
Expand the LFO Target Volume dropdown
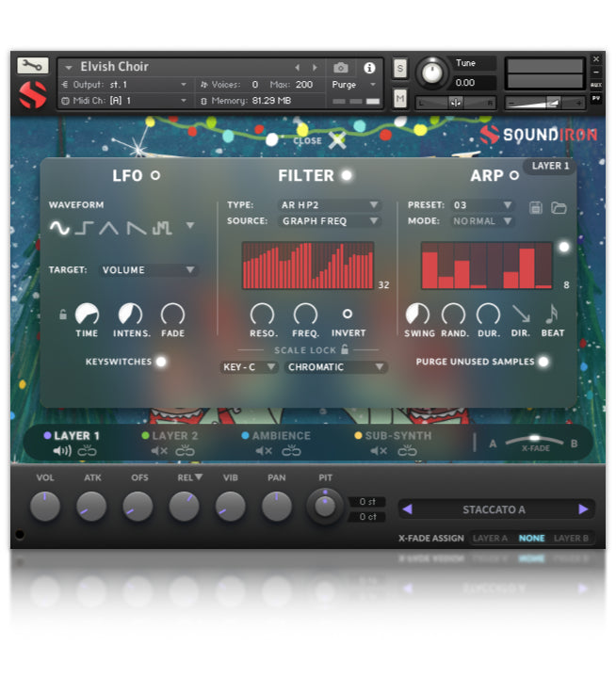click(x=149, y=270)
